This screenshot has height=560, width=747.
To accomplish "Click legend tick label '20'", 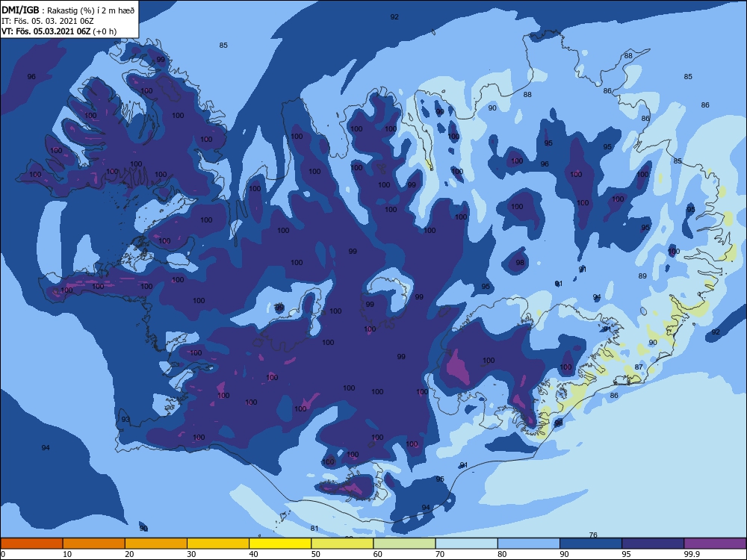I will 129,554.
